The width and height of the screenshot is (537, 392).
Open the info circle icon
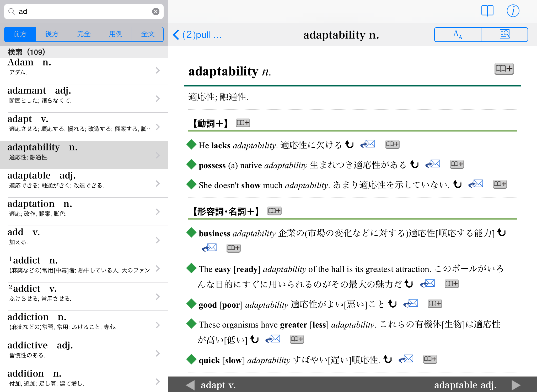coord(513,11)
